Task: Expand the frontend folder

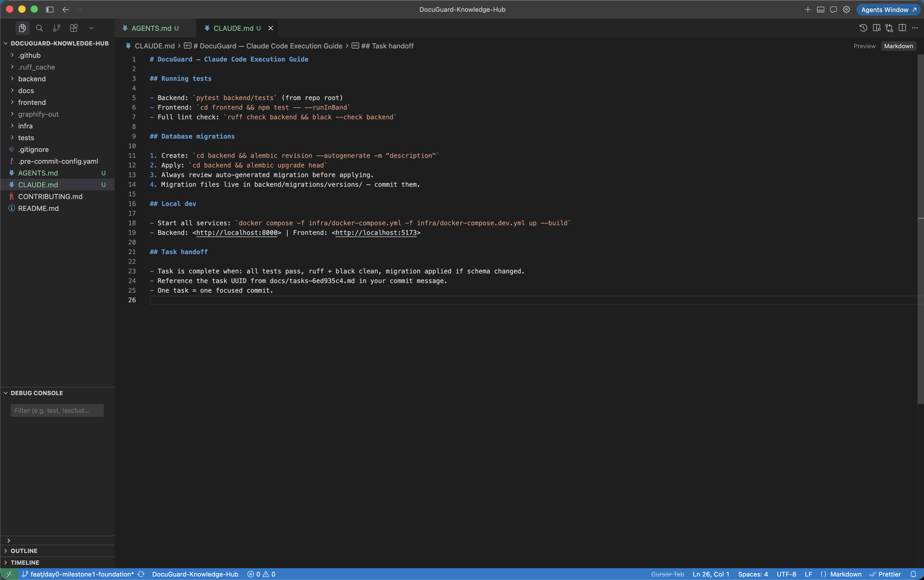Action: click(57, 102)
